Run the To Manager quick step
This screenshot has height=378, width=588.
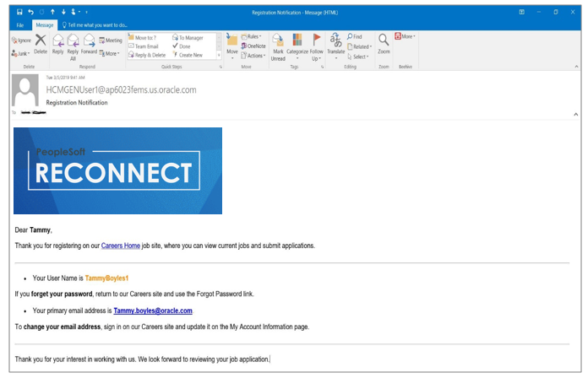188,37
